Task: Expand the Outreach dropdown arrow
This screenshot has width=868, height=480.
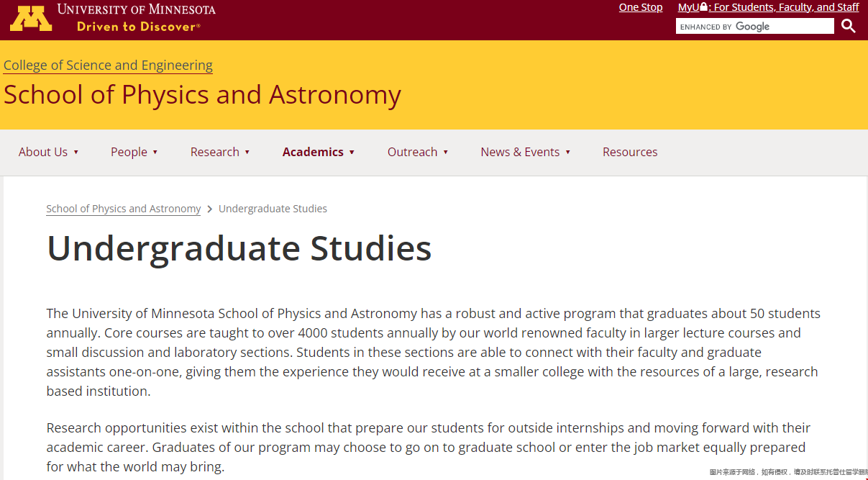Action: (x=445, y=153)
